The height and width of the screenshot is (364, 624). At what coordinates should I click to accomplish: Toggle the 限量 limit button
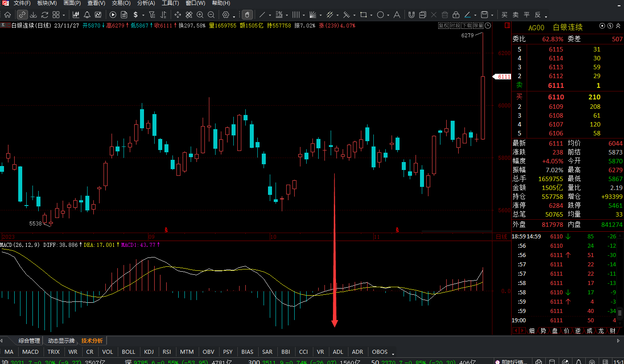pos(478,26)
